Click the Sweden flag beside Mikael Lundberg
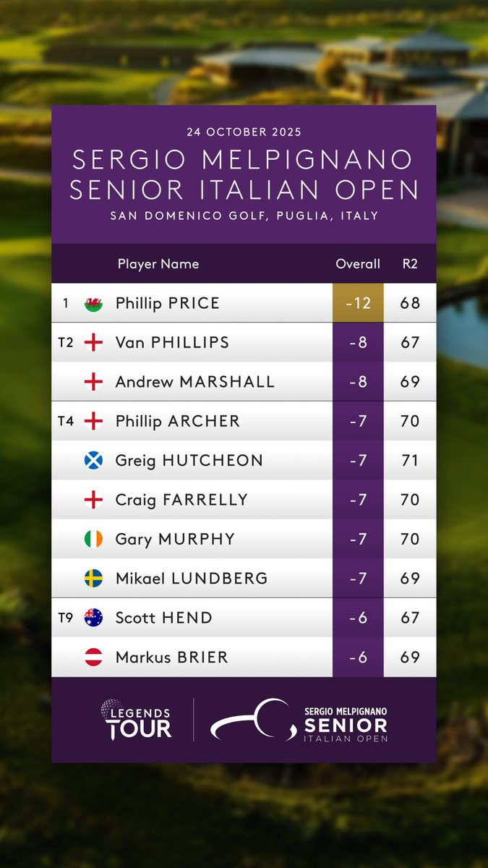The height and width of the screenshot is (868, 488). coord(93,579)
